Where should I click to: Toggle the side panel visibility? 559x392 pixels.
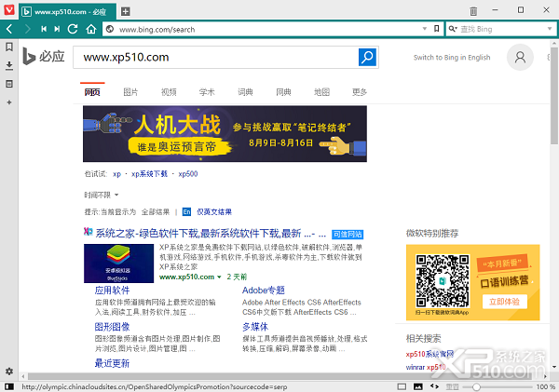point(9,386)
